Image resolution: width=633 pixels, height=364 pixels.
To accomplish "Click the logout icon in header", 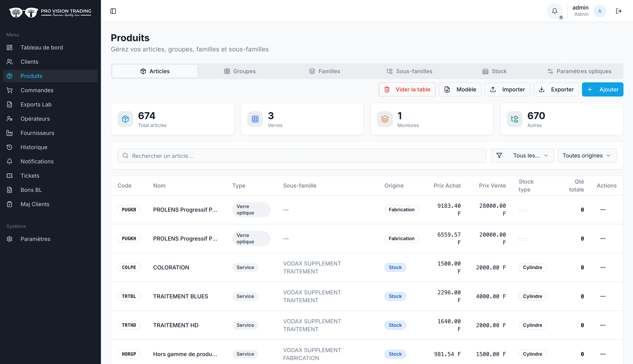I will point(618,11).
